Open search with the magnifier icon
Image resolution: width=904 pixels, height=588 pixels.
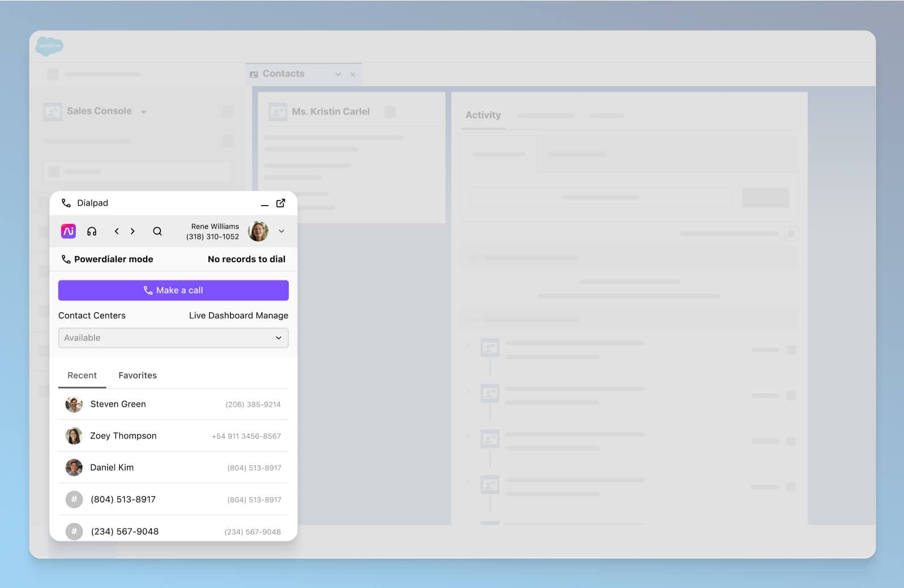coord(157,231)
